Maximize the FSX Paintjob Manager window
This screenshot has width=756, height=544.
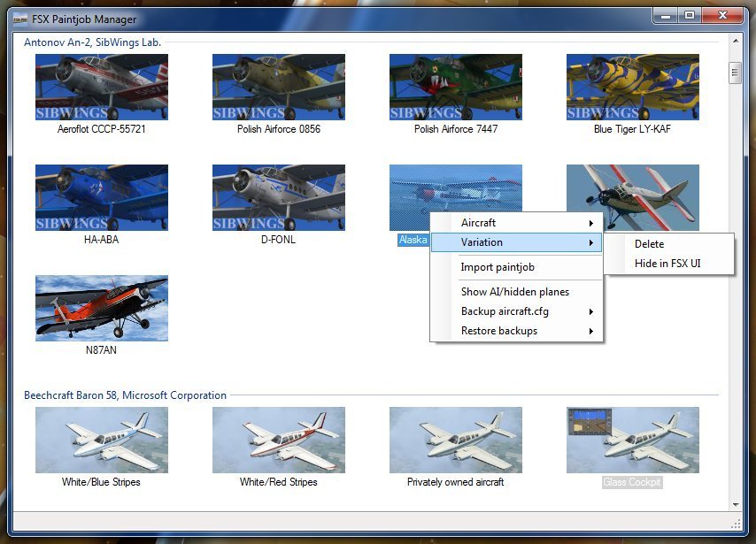(690, 16)
